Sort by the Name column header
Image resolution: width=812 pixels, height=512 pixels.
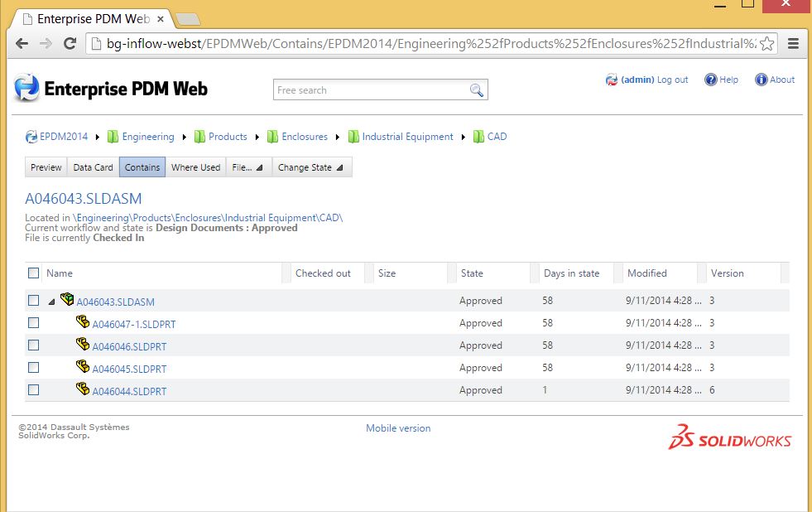(x=60, y=273)
